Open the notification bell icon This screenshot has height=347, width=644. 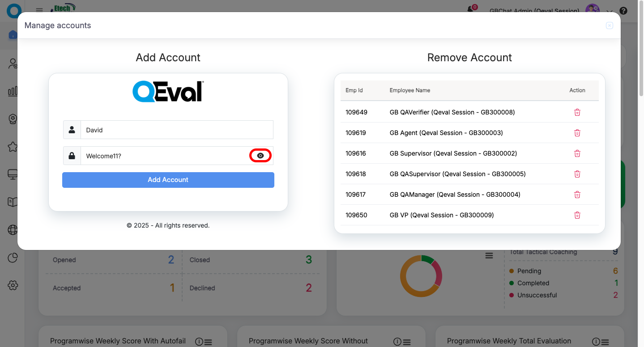(x=470, y=9)
